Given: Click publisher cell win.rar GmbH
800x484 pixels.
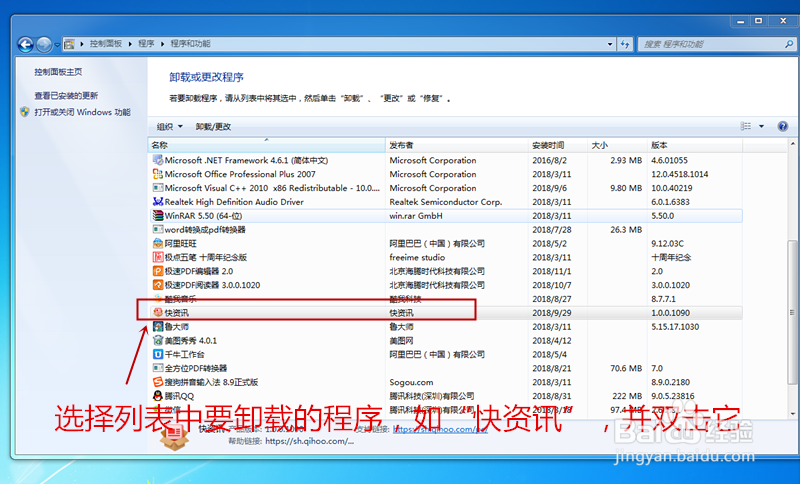Looking at the screenshot, I should (x=416, y=216).
